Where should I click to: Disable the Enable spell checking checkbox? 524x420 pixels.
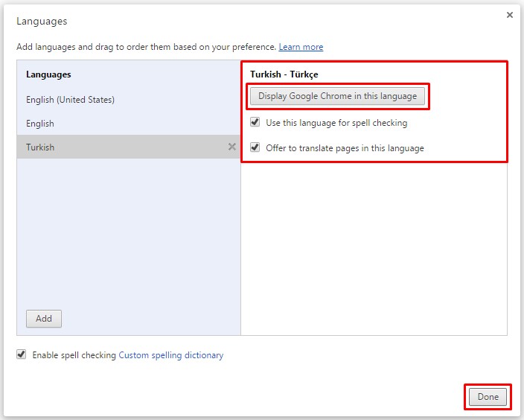[22, 355]
